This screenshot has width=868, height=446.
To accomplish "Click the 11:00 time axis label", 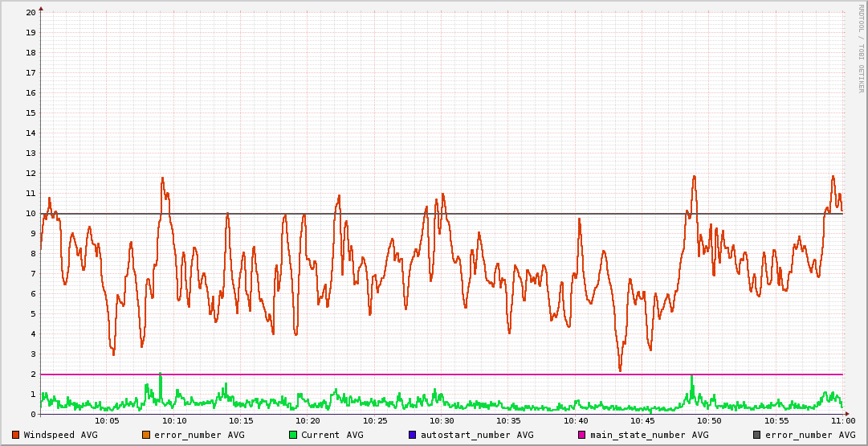I will [x=842, y=420].
